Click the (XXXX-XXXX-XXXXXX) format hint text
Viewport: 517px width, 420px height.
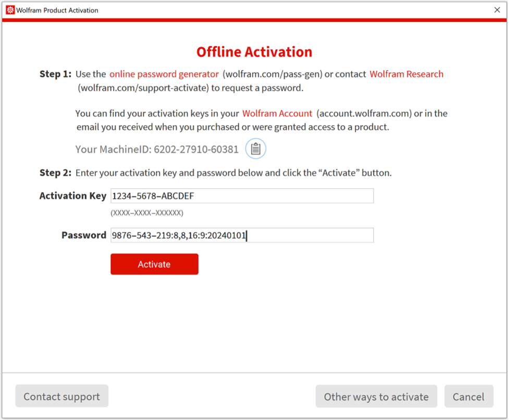pos(146,213)
